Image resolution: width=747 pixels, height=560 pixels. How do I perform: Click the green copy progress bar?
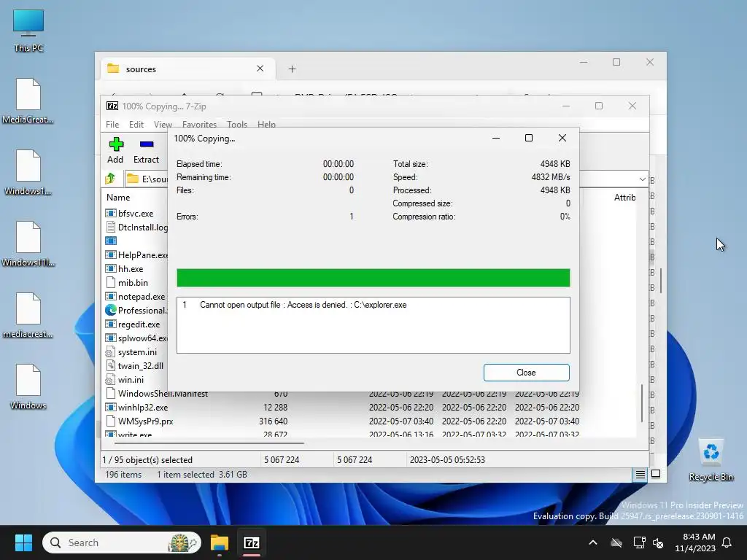[x=373, y=278]
